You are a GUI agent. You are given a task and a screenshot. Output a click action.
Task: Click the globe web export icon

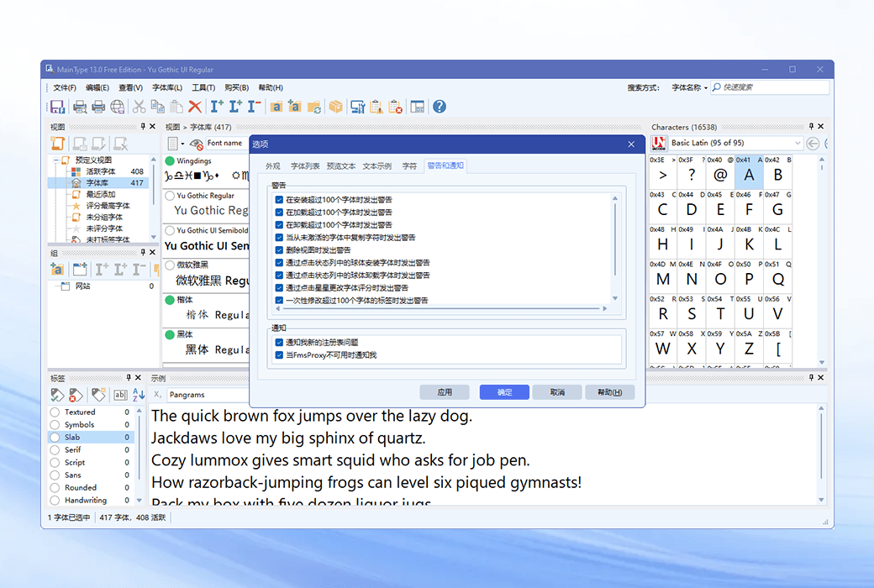click(x=117, y=107)
